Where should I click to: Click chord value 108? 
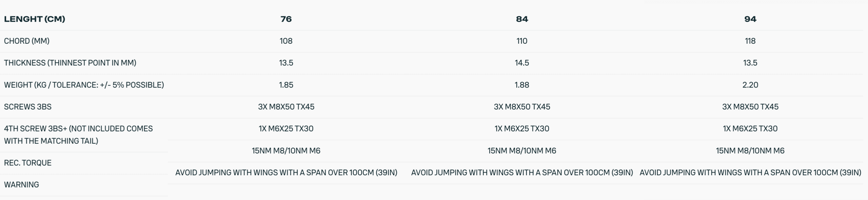[x=286, y=41]
